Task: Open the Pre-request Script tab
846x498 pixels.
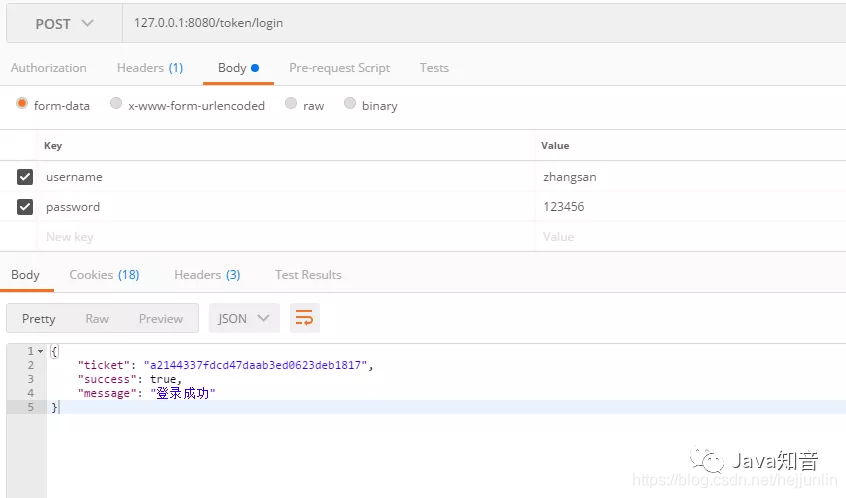Action: click(x=339, y=68)
